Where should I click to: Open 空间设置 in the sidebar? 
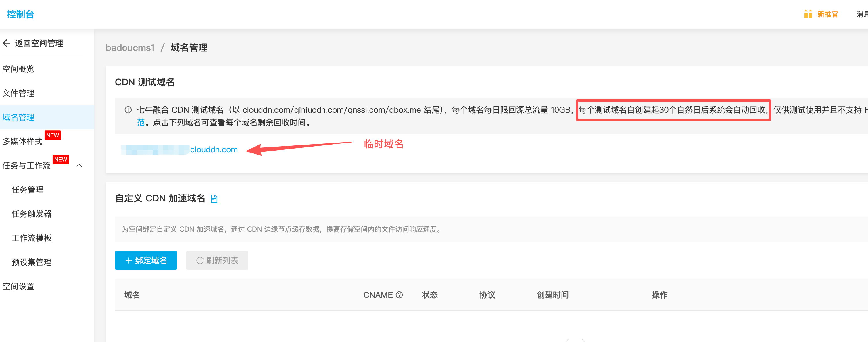(x=18, y=287)
